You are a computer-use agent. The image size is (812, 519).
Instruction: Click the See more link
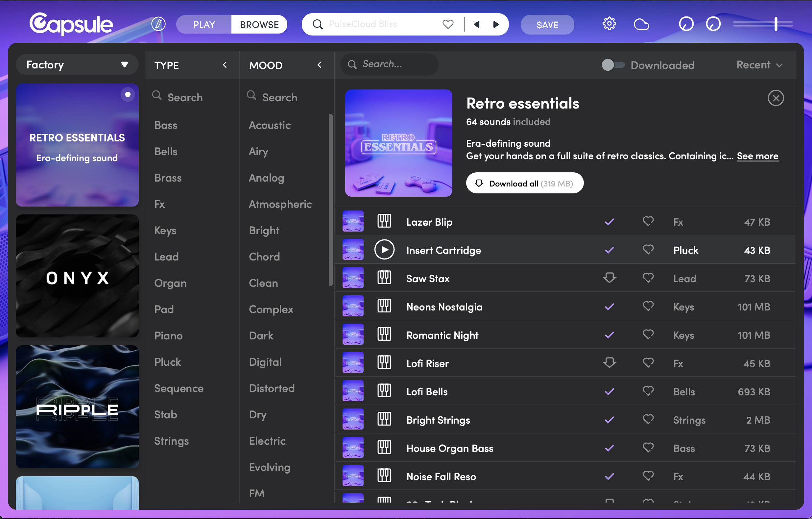pos(757,156)
